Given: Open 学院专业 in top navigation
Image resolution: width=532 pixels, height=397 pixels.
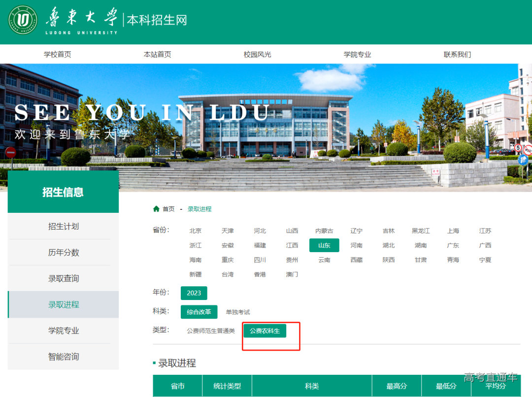Looking at the screenshot, I should (357, 54).
